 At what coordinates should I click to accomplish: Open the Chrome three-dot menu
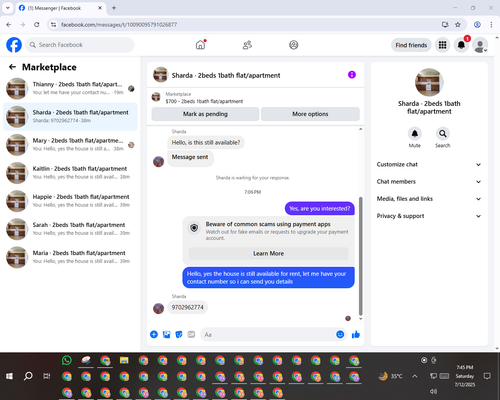coord(491,24)
